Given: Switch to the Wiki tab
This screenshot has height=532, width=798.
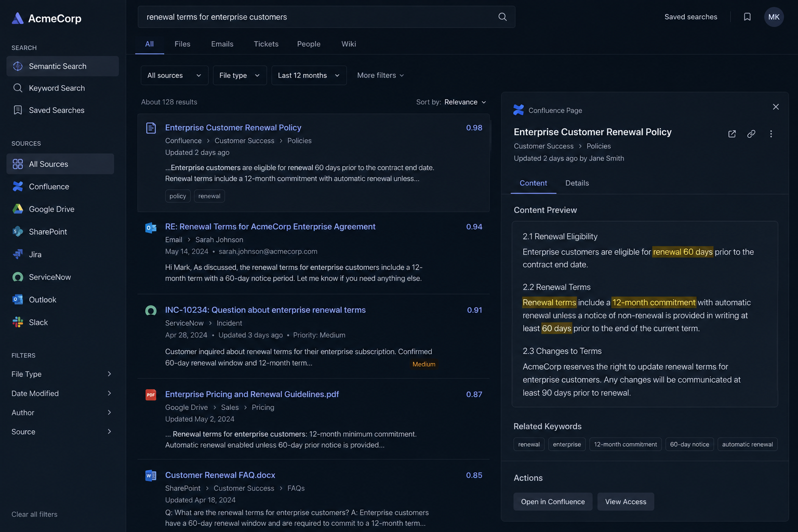Looking at the screenshot, I should tap(349, 44).
